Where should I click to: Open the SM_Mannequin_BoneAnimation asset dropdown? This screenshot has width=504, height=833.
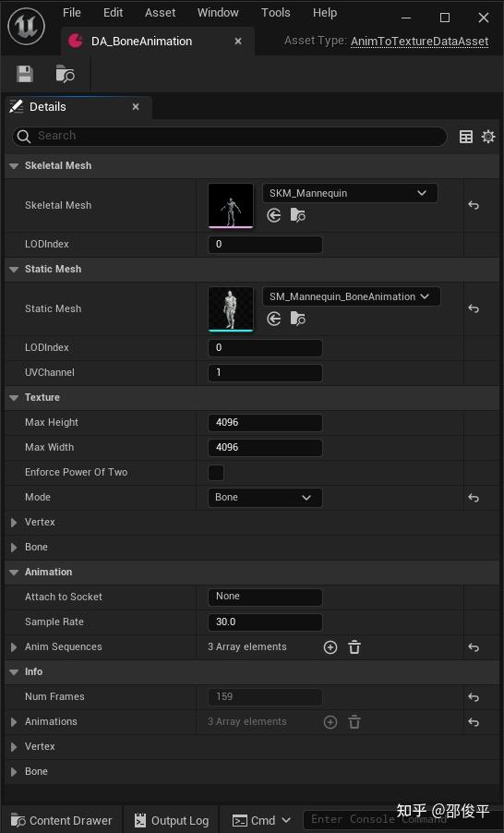[x=351, y=296]
